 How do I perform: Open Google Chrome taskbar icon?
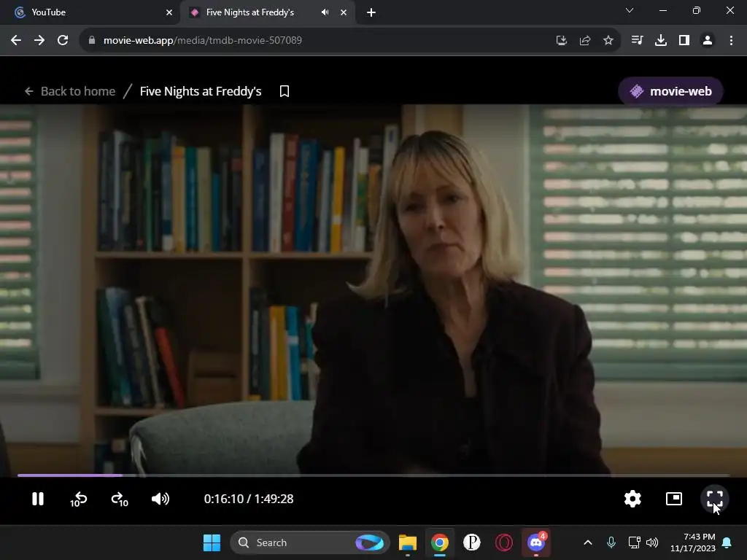click(x=440, y=542)
